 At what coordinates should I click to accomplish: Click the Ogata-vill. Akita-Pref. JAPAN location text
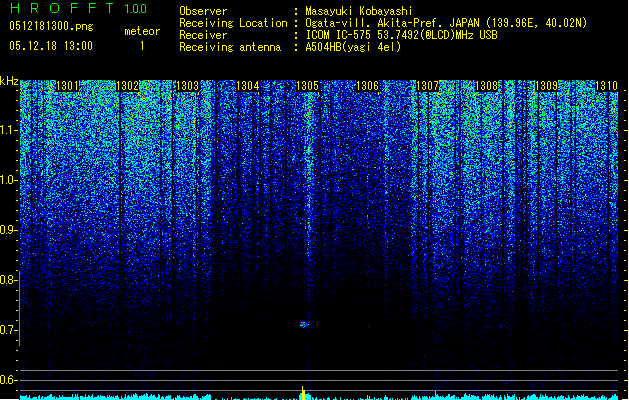coord(446,23)
